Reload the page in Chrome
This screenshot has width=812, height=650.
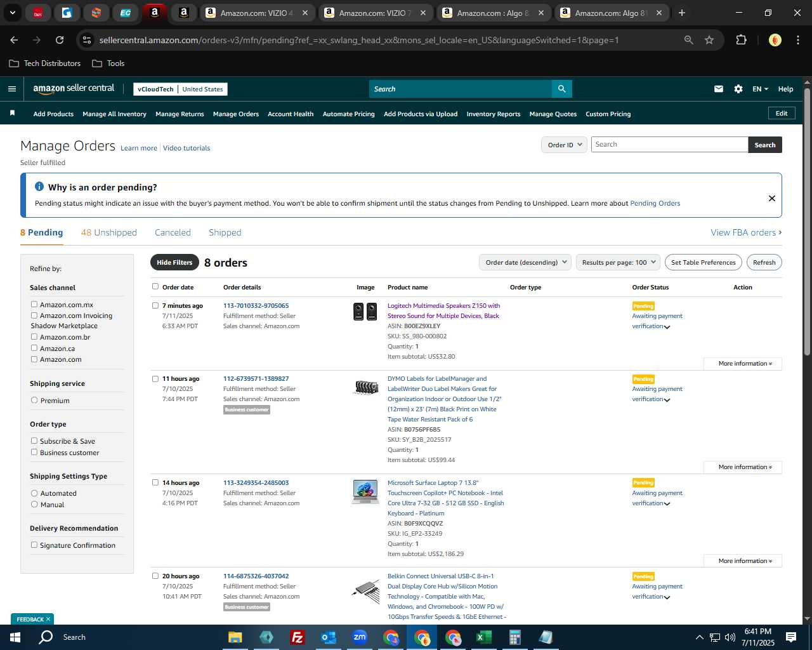click(60, 40)
